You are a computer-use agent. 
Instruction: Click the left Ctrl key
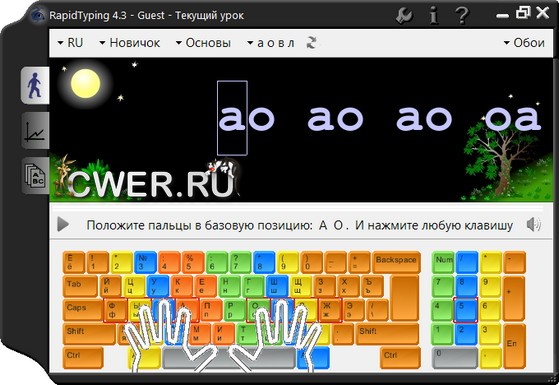click(83, 358)
